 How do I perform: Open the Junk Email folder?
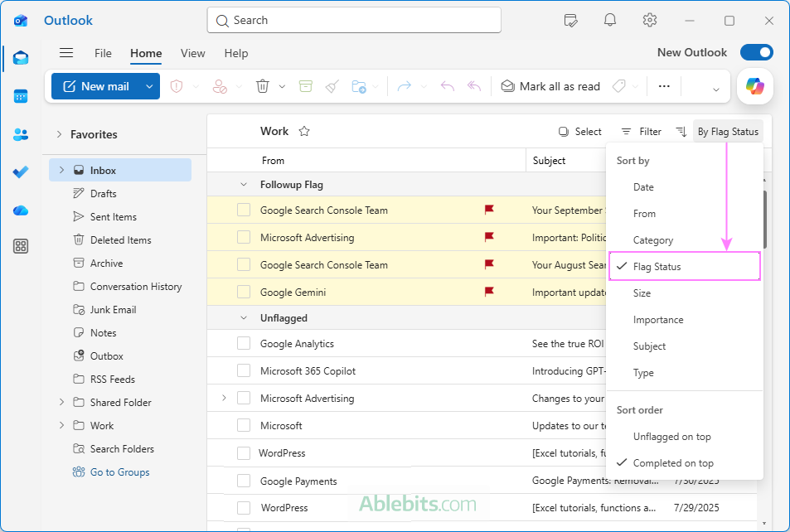pos(113,310)
